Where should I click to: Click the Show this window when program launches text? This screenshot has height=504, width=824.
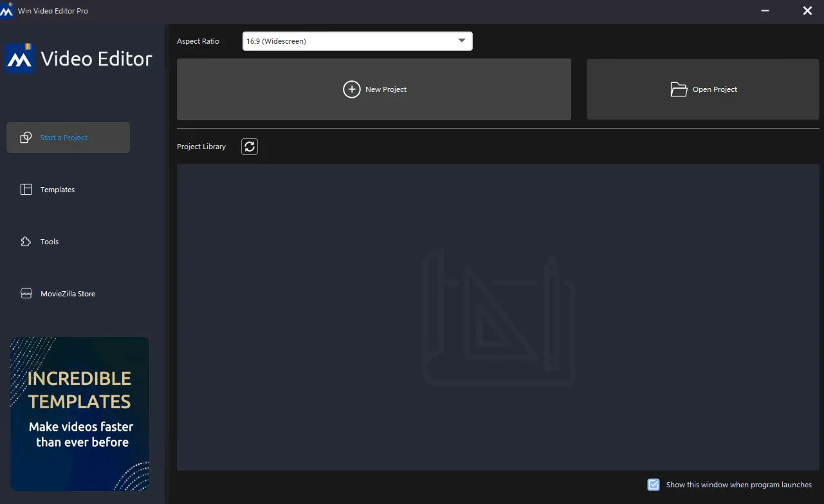click(x=739, y=485)
